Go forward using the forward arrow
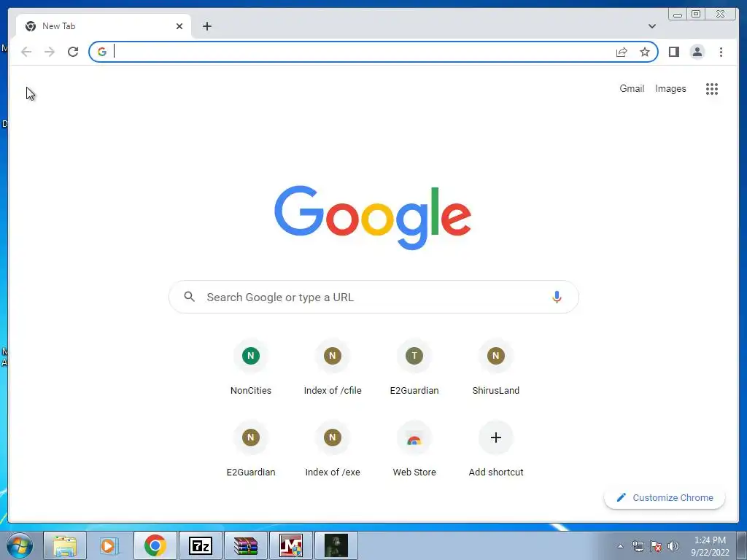This screenshot has height=560, width=747. 50,52
